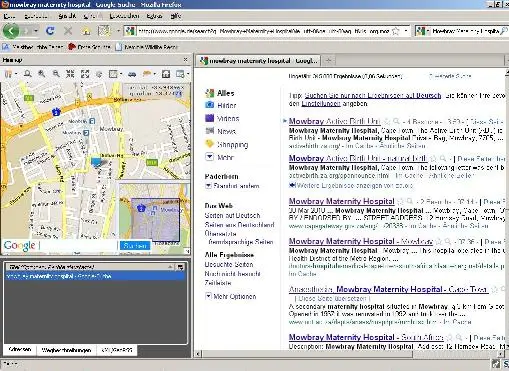Open Anaesthesia Mowbray Maternity Hospital result

pos(388,289)
